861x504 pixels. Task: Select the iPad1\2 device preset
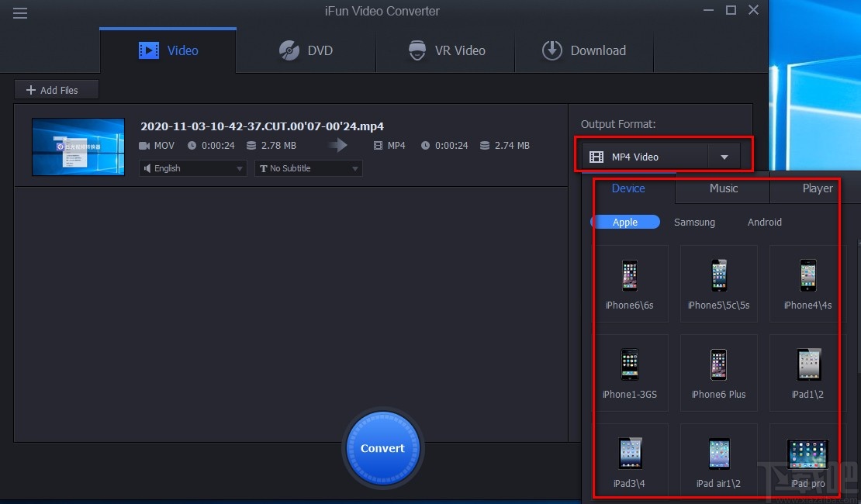coord(807,373)
